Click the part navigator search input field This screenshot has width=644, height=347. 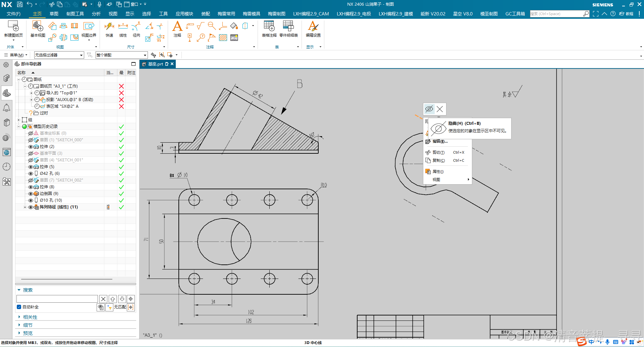57,299
